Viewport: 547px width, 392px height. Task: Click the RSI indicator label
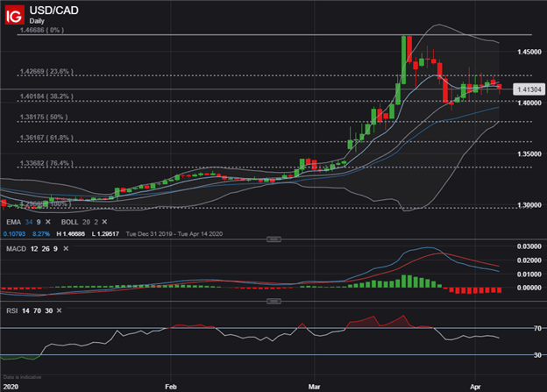click(12, 310)
